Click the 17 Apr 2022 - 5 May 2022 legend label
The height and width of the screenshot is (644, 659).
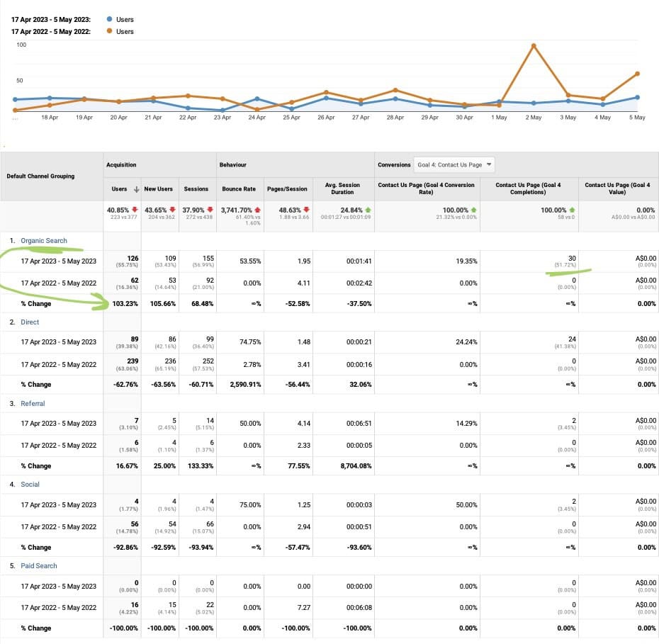[51, 31]
